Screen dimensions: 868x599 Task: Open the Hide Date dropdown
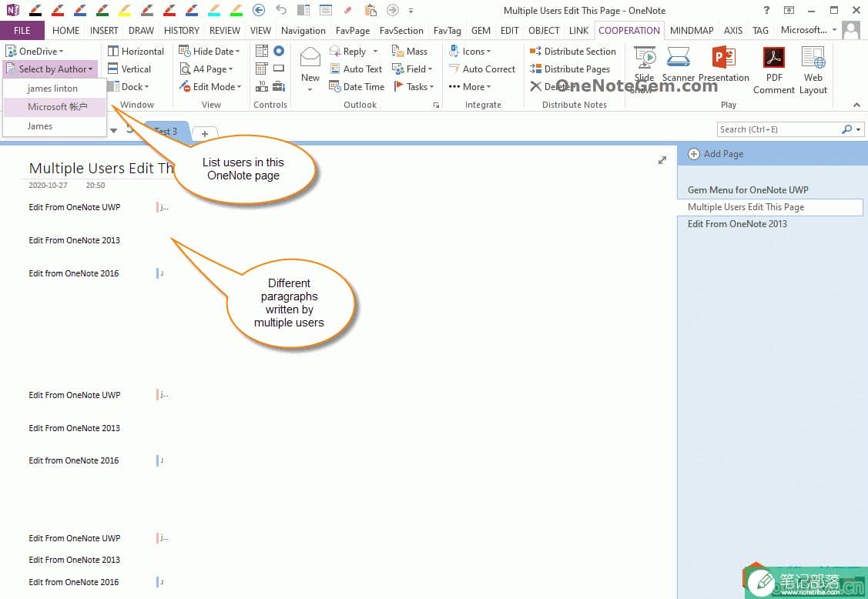point(209,52)
